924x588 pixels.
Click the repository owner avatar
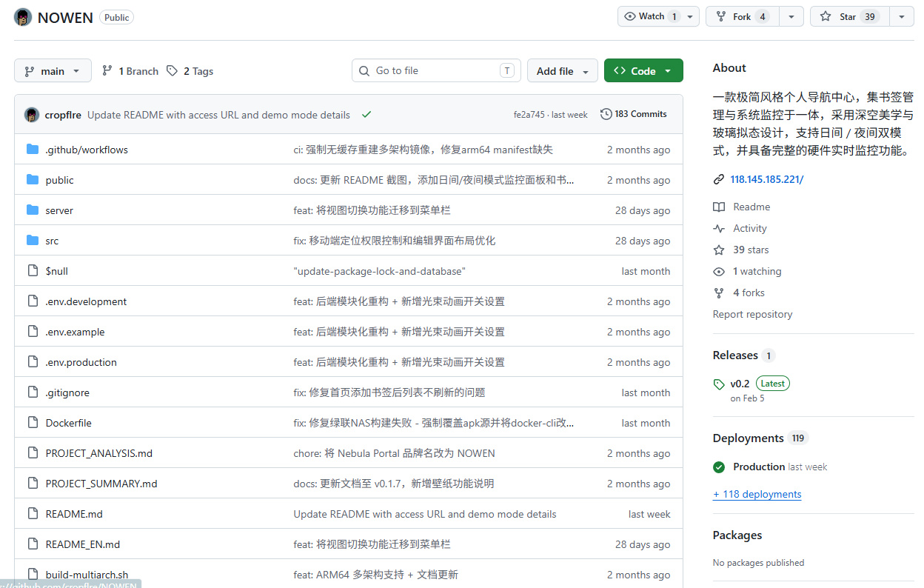23,17
